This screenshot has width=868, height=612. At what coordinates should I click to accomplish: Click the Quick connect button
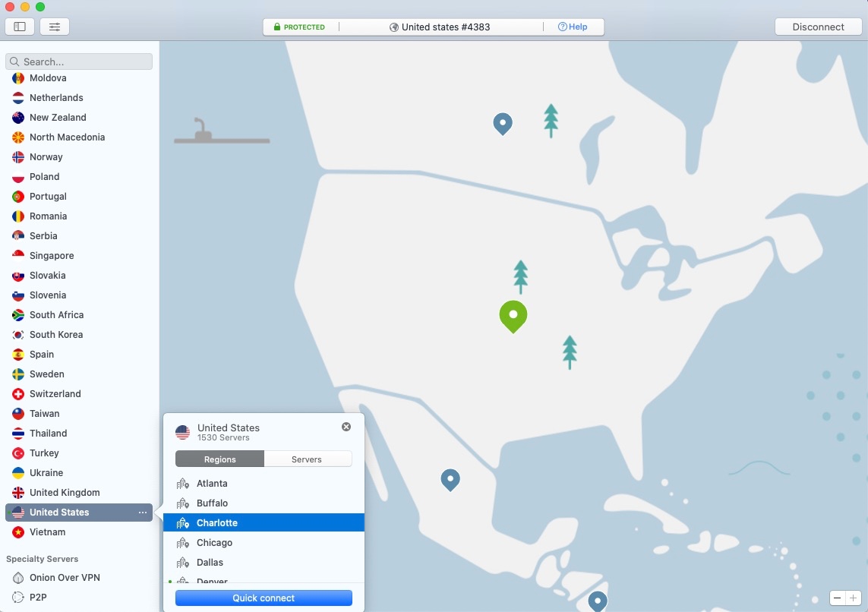click(x=264, y=598)
